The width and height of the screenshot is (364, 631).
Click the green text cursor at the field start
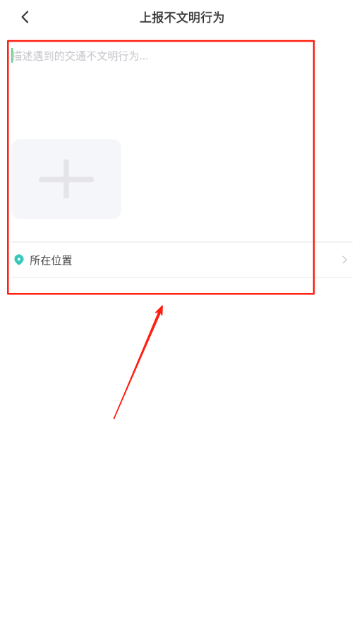(x=12, y=56)
